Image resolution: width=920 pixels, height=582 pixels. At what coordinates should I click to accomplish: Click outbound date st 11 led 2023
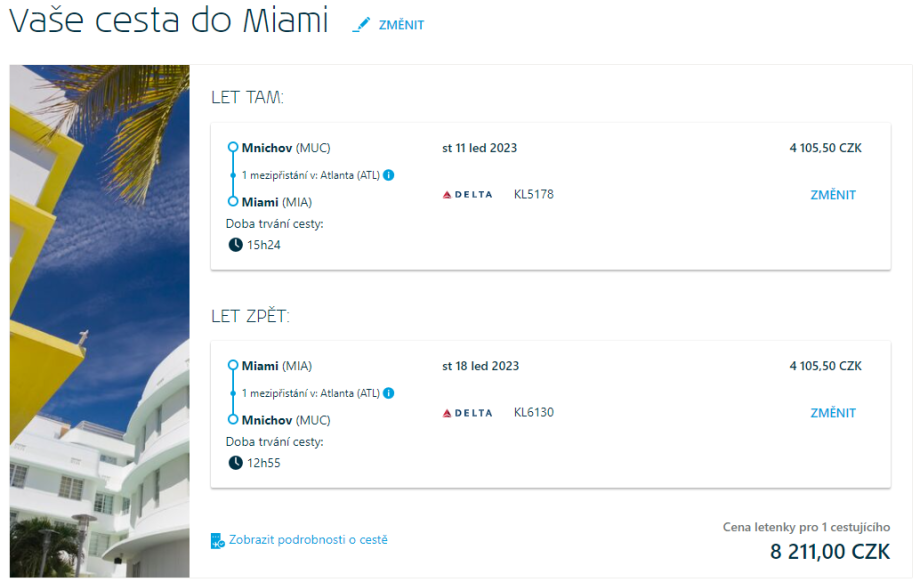[x=479, y=148]
